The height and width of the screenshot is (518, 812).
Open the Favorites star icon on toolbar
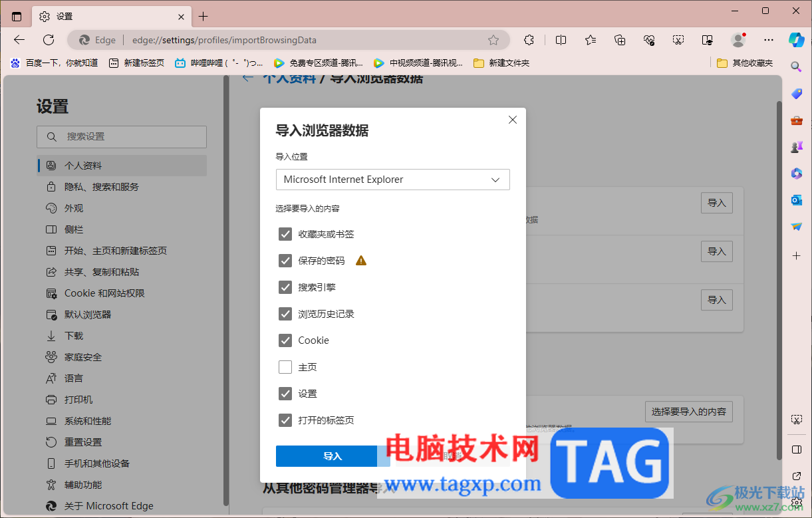coord(590,40)
